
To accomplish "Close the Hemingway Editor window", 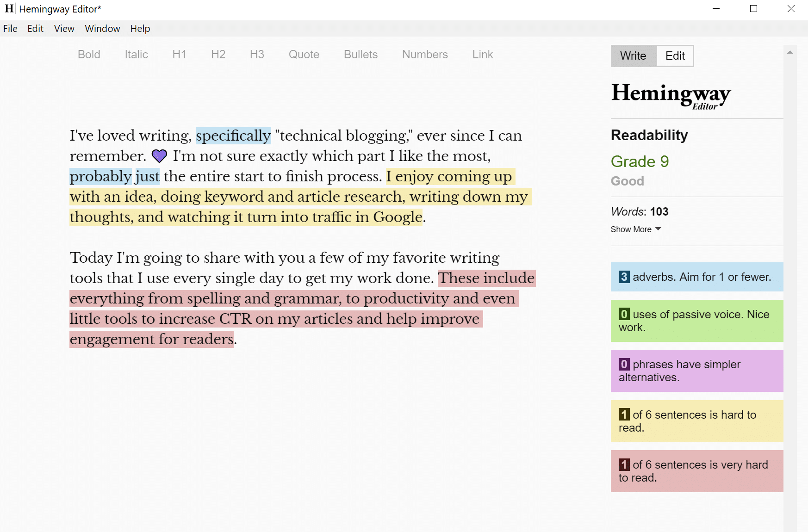I will (x=791, y=9).
